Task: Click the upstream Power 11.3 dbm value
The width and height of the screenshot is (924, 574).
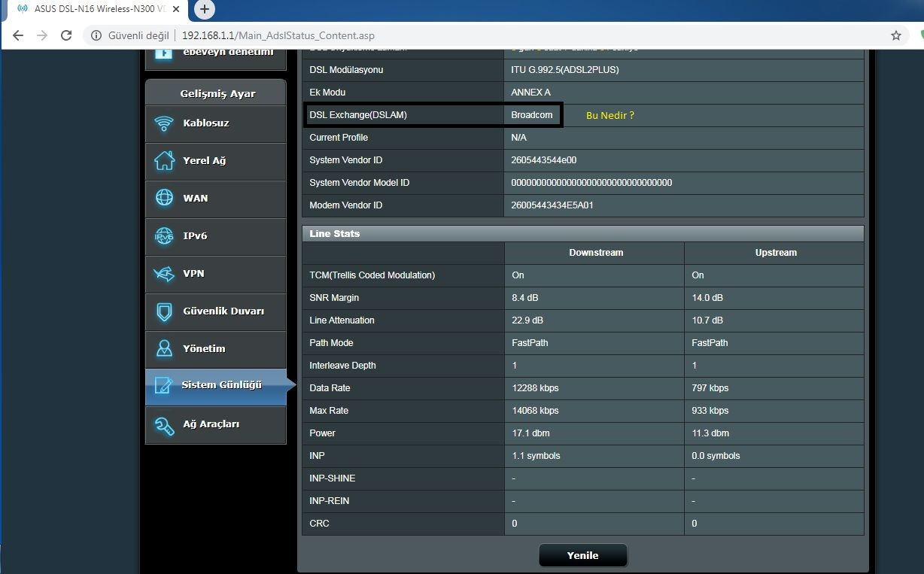Action: coord(710,433)
